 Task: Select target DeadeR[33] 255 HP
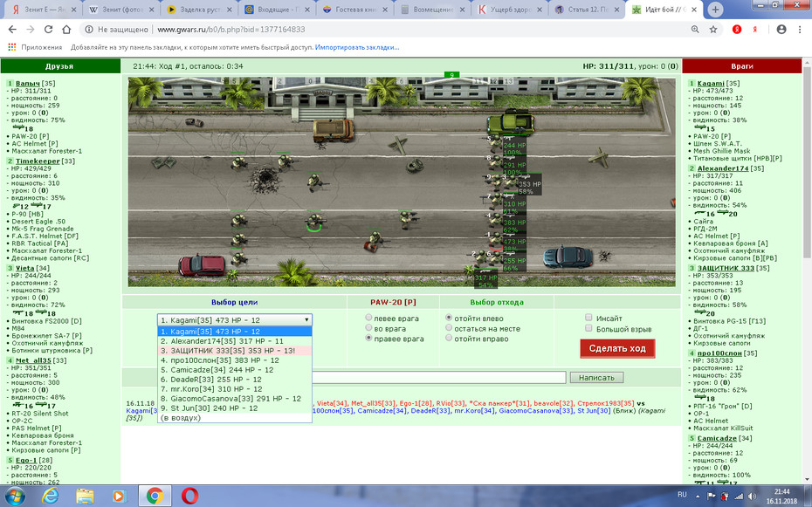(x=235, y=380)
